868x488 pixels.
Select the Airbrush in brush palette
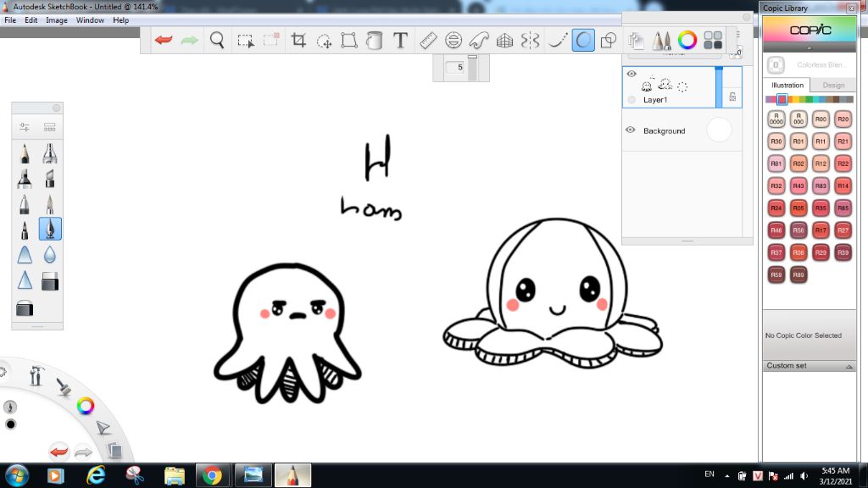pyautogui.click(x=50, y=153)
